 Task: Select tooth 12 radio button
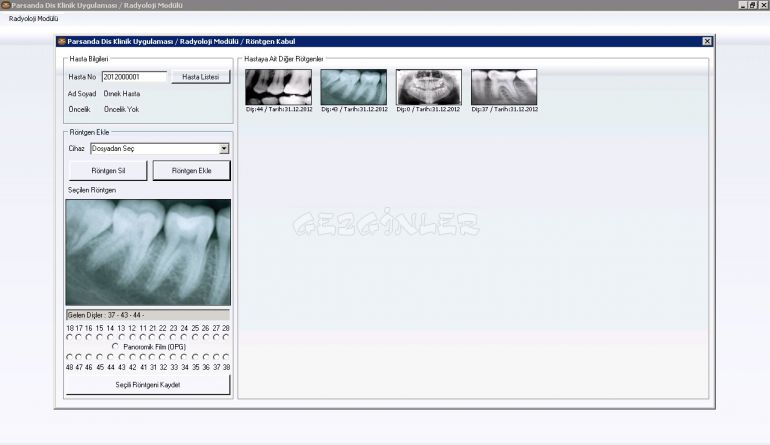coord(133,337)
